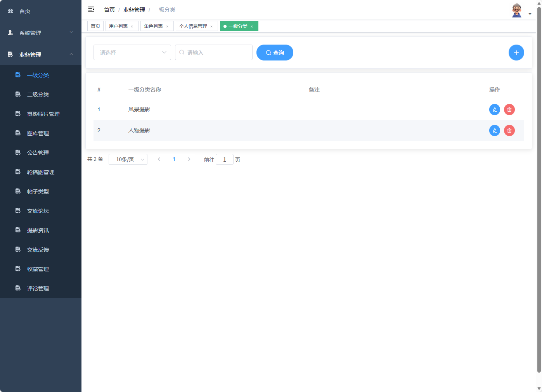Switch to the 用户列表 tab
The image size is (542, 392).
[x=119, y=26]
